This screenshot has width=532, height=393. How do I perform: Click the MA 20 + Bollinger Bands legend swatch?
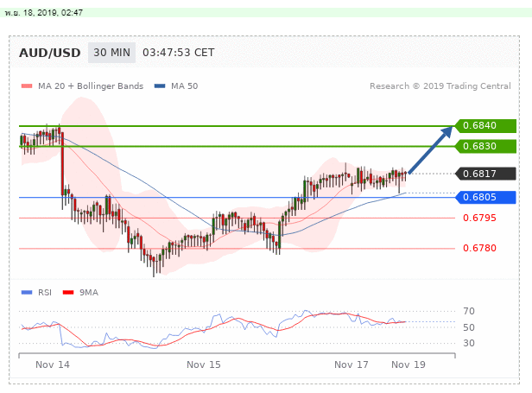27,86
